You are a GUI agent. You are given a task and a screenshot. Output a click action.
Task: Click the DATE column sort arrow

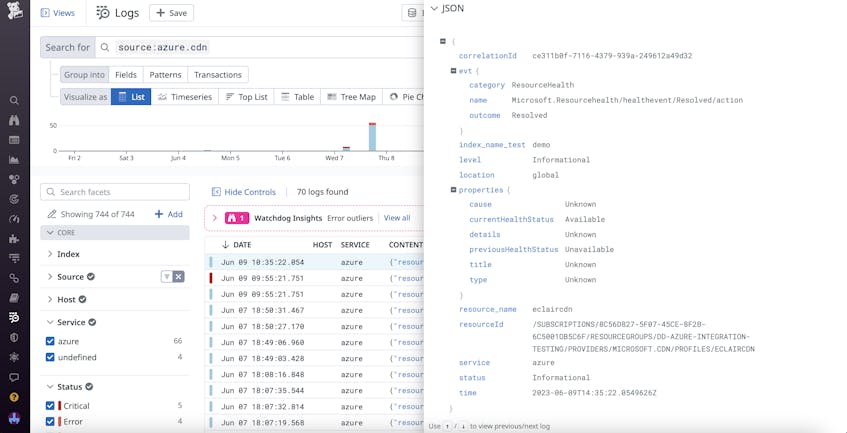tap(226, 245)
